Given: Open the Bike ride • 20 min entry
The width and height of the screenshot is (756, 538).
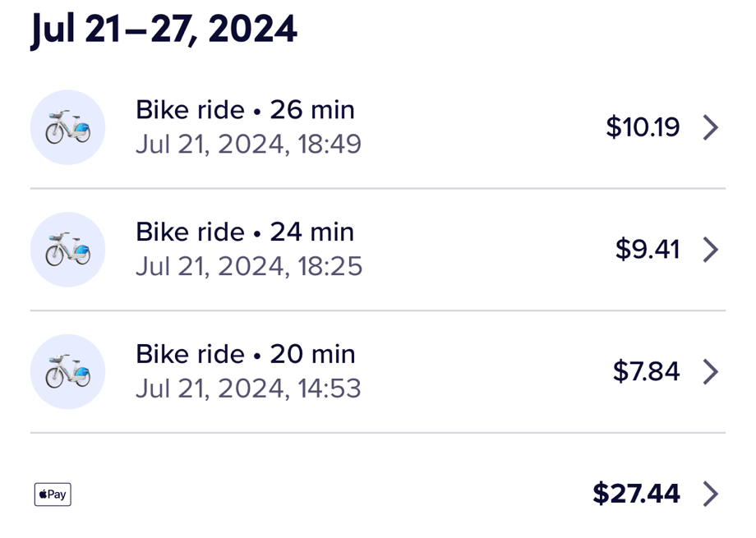Looking at the screenshot, I should [x=245, y=354].
